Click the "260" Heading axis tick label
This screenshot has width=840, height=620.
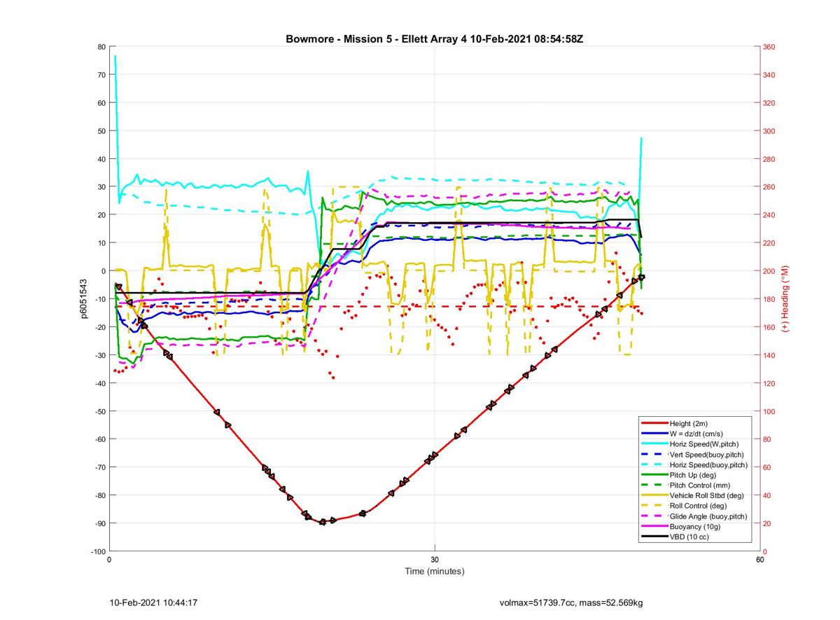pyautogui.click(x=769, y=187)
